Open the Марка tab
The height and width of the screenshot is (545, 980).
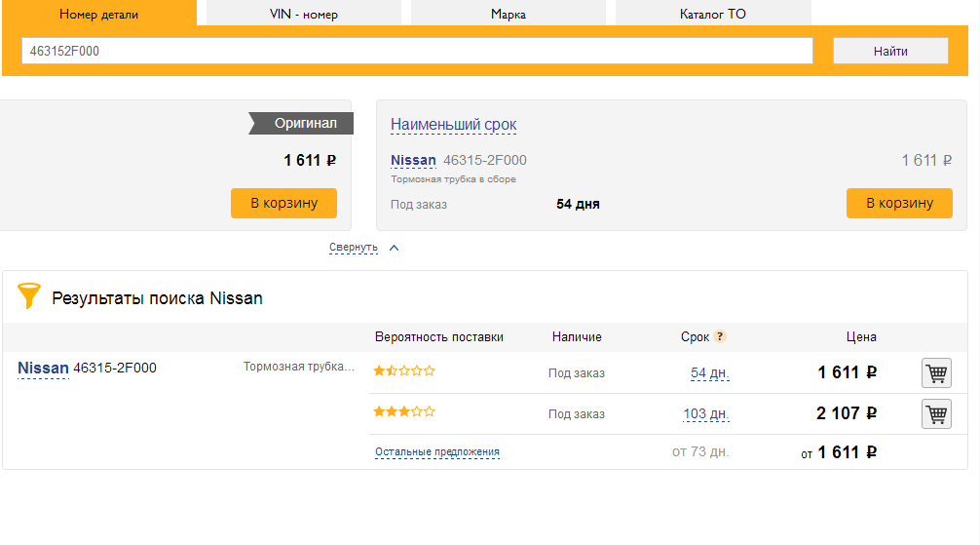pos(509,13)
